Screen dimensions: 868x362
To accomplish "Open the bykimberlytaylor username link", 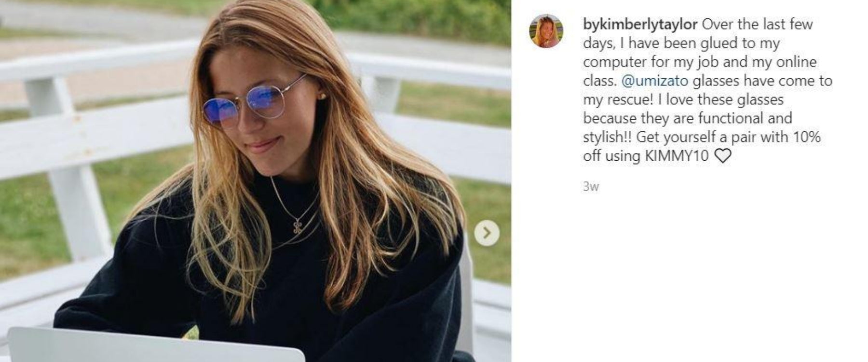I will [640, 24].
